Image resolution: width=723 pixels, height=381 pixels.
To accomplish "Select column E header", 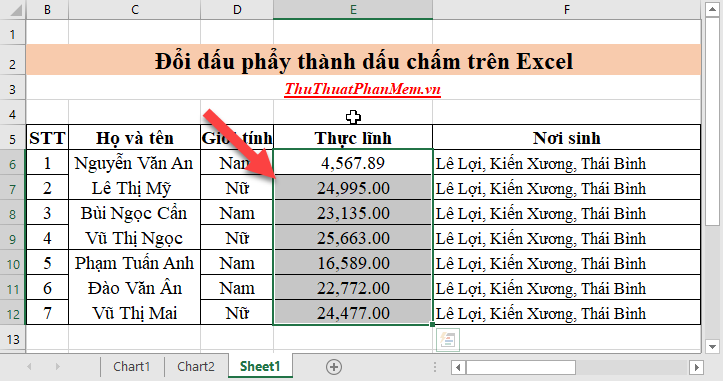I will coord(353,9).
